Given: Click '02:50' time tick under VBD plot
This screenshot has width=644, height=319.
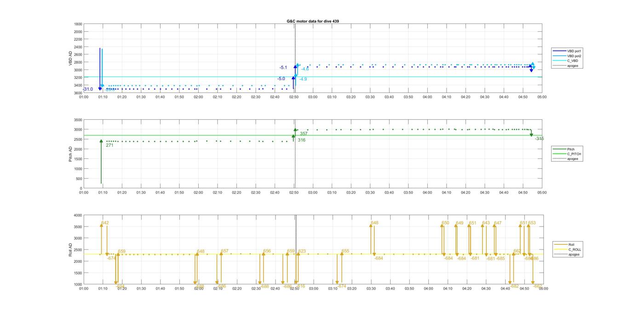Looking at the screenshot, I should point(294,97).
